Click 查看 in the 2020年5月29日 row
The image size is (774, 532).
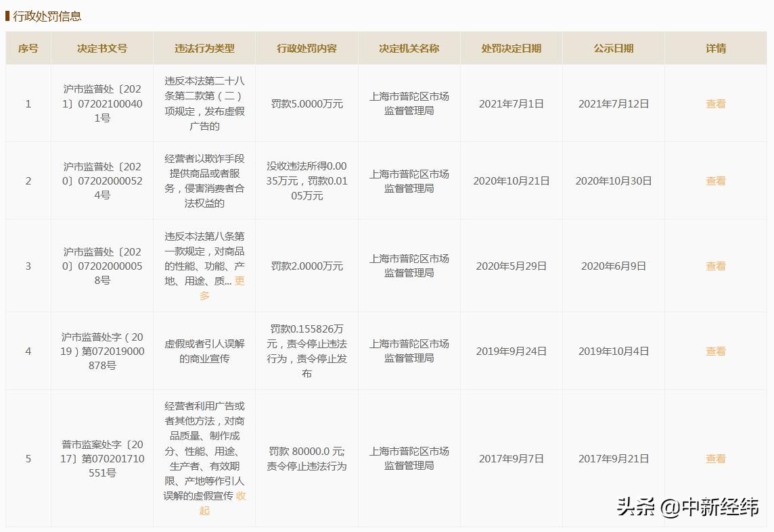coord(715,266)
